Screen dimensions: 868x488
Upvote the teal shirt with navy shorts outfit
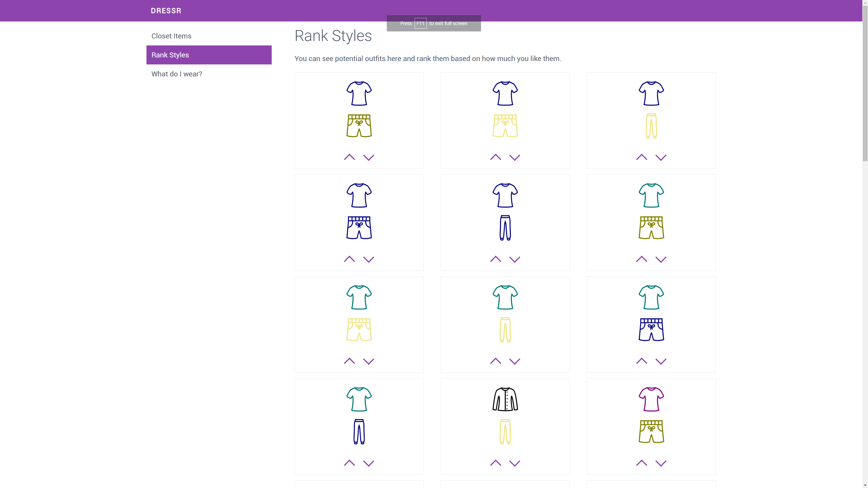click(x=642, y=361)
